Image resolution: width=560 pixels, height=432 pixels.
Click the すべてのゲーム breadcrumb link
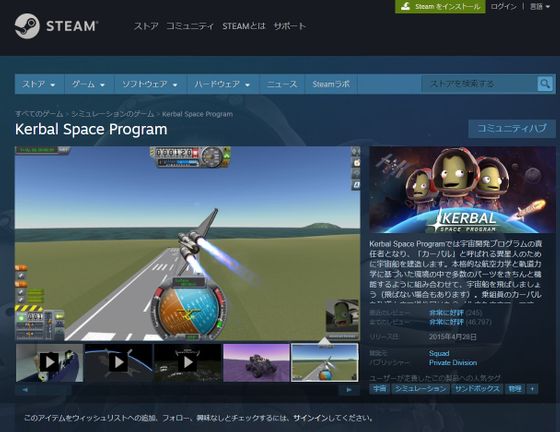pos(39,114)
